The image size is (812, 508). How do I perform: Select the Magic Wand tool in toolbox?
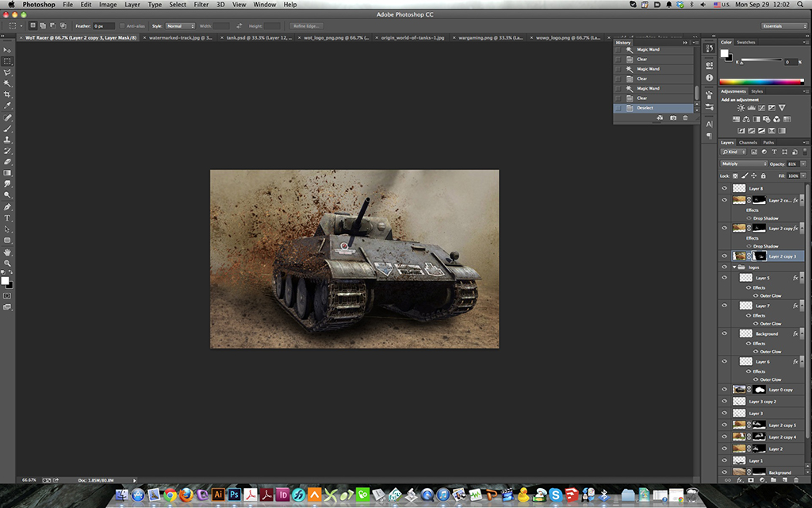pos(7,83)
